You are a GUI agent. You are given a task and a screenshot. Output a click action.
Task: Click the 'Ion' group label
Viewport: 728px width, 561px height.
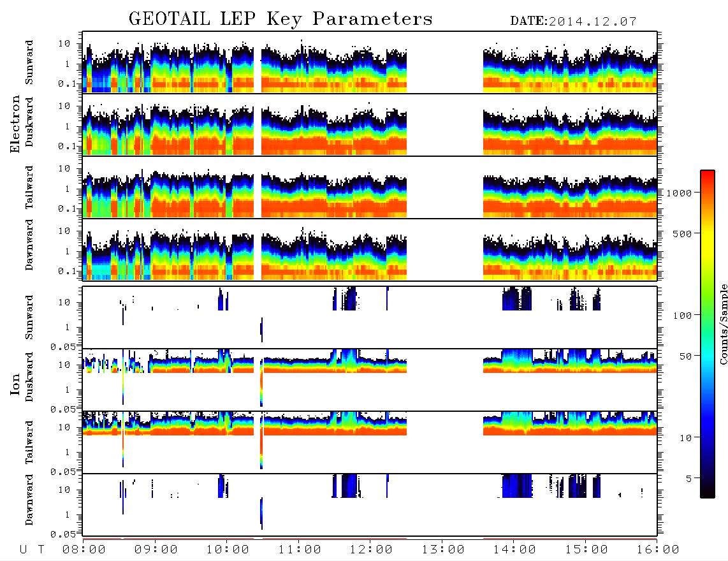[x=15, y=384]
